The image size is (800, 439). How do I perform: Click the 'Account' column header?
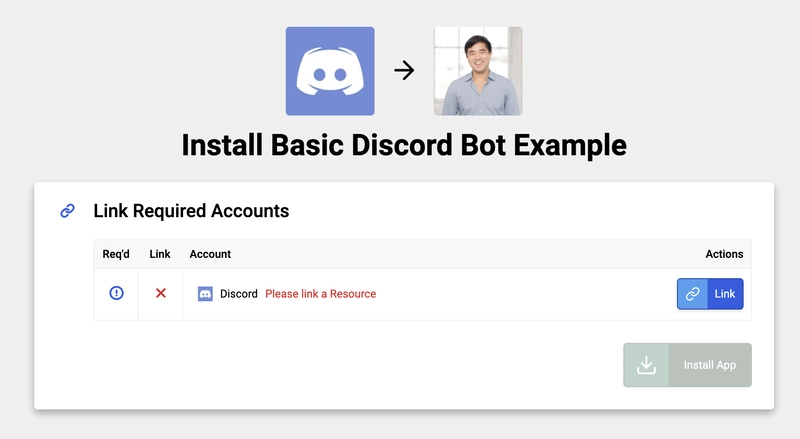point(210,254)
